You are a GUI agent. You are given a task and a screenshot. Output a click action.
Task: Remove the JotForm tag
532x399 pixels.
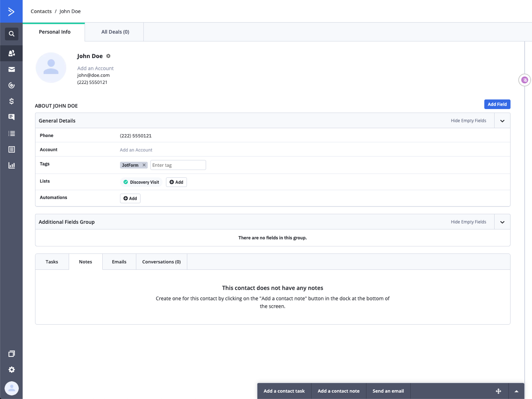click(x=144, y=165)
